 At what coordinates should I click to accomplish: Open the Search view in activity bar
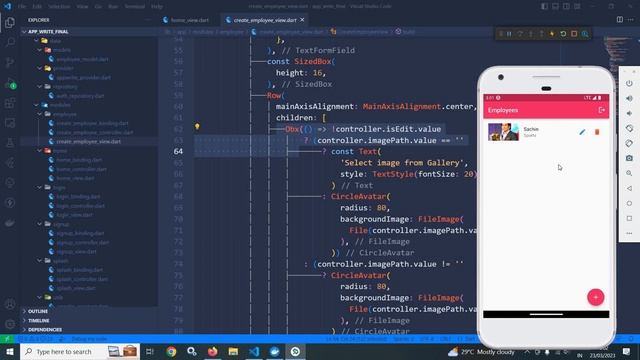pyautogui.click(x=10, y=42)
